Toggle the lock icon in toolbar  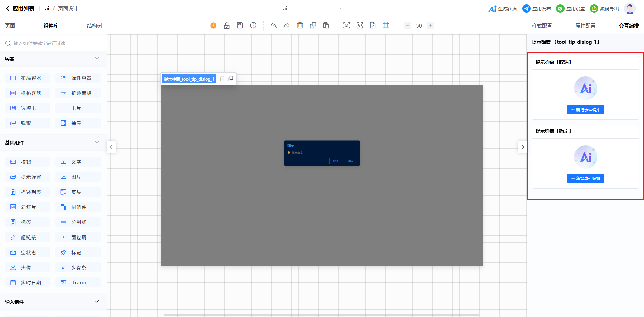pos(227,25)
